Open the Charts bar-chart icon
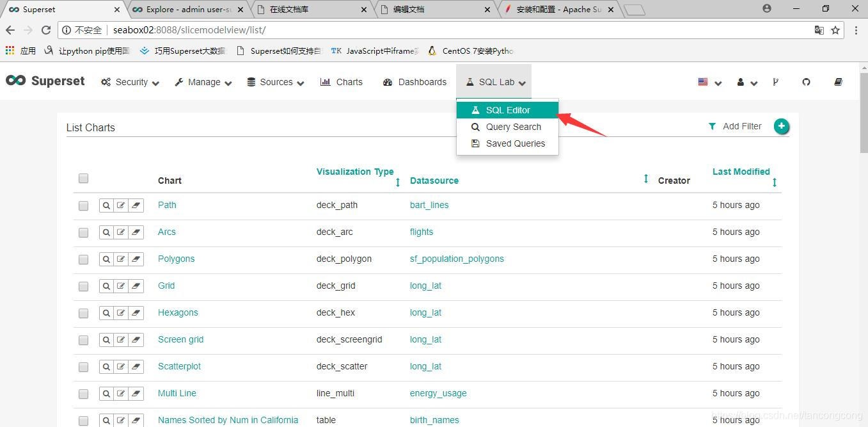The width and height of the screenshot is (868, 427). [x=325, y=82]
